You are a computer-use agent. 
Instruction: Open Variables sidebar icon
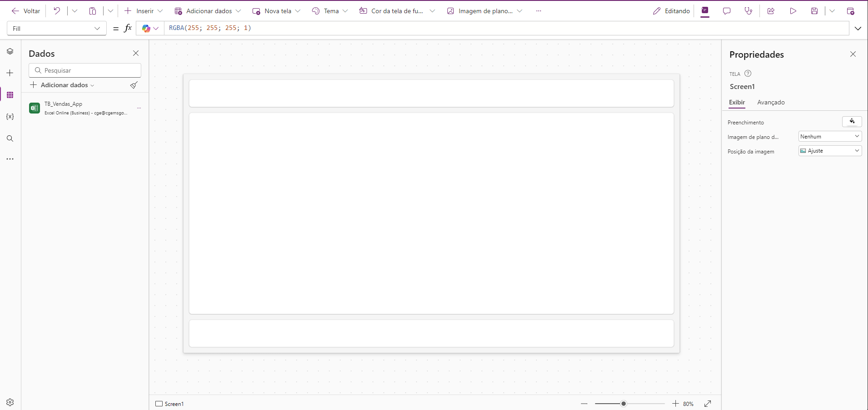(10, 117)
